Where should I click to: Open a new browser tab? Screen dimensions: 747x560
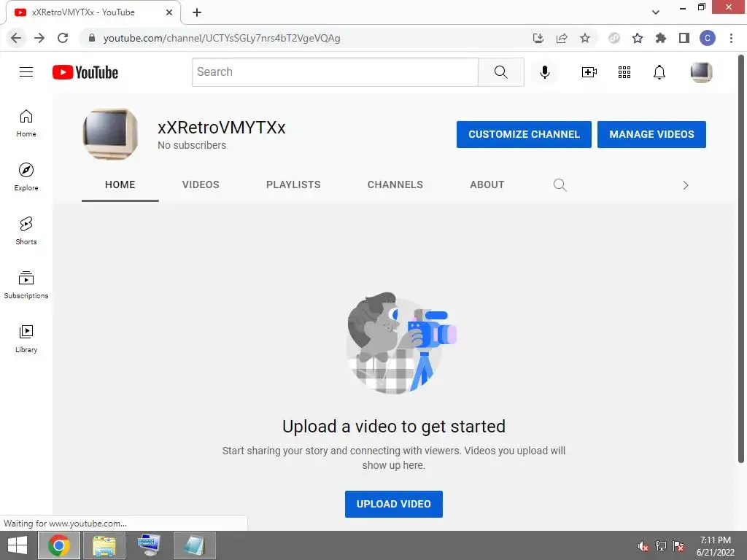(197, 12)
